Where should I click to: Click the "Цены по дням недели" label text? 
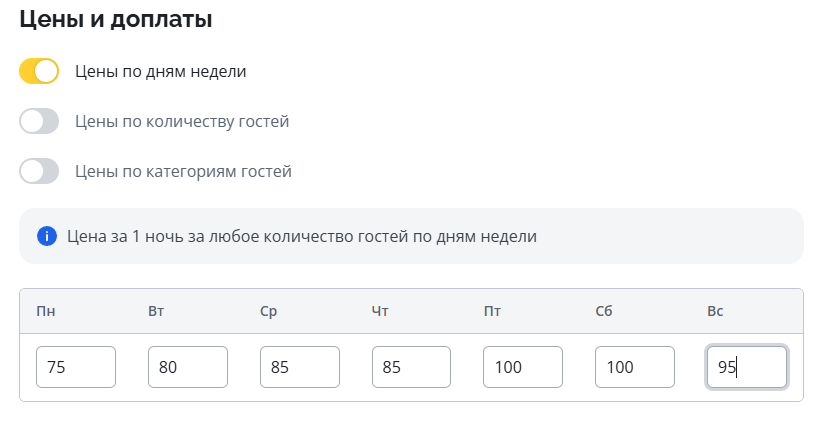click(x=160, y=71)
